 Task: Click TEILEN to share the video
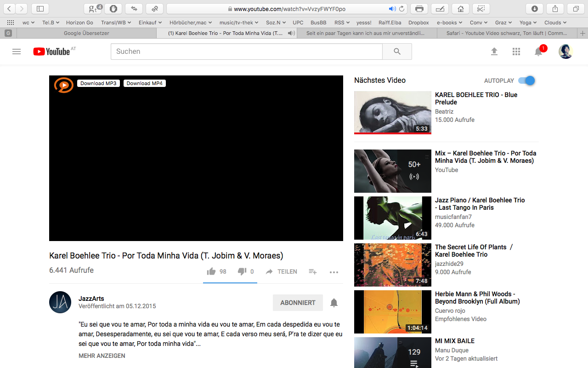click(282, 271)
